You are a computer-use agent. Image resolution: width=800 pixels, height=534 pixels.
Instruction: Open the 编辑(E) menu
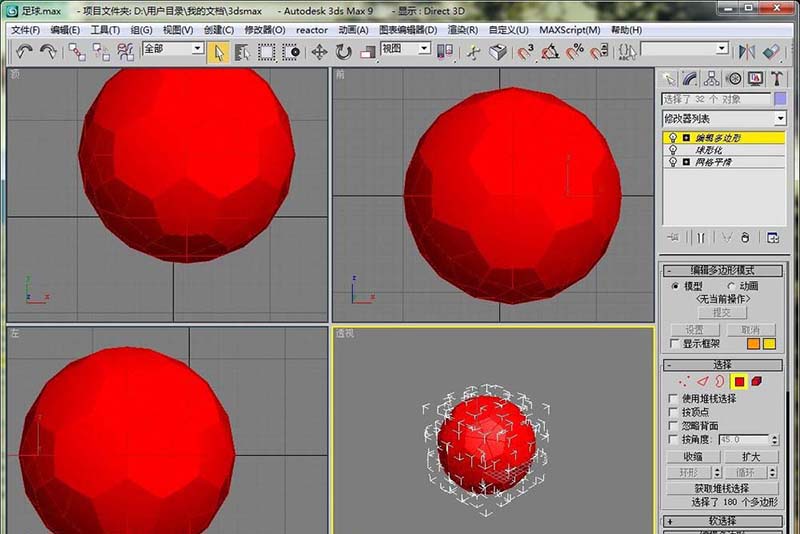tap(65, 30)
